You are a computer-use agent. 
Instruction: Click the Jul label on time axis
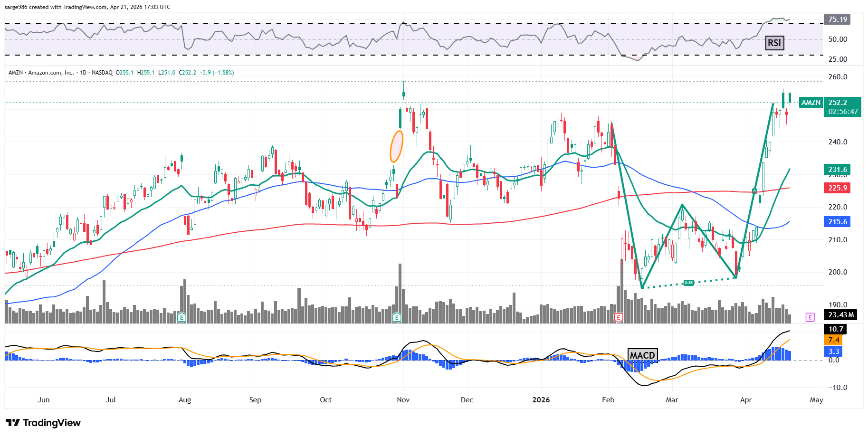click(111, 400)
